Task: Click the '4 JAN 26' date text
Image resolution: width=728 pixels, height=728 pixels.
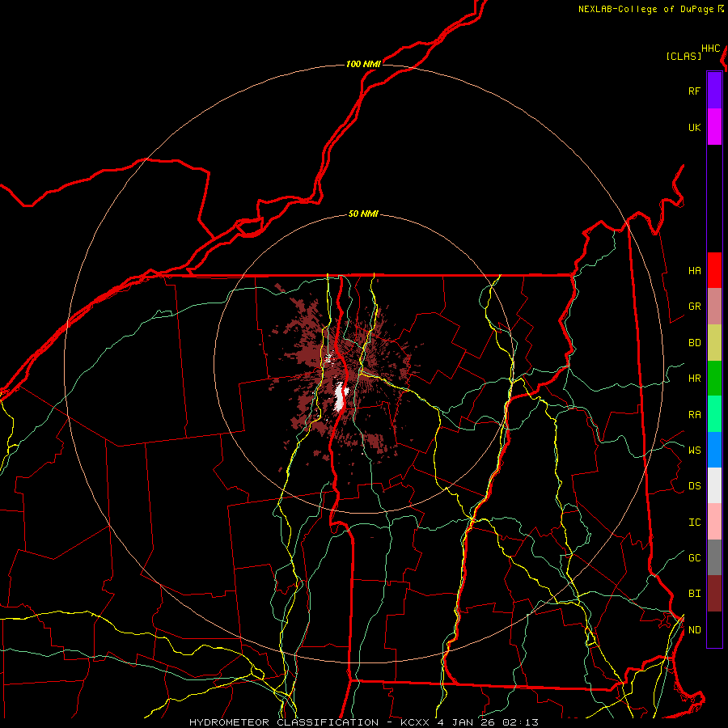Action: (466, 722)
